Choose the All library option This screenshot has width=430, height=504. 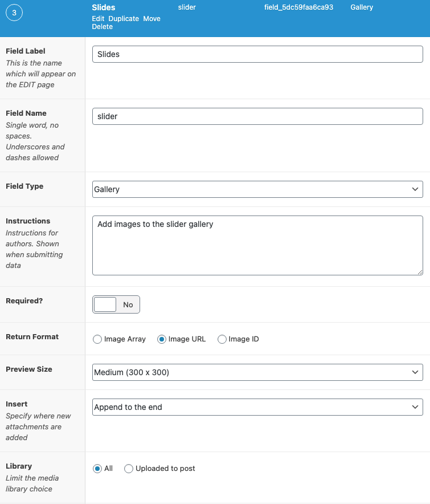[97, 469]
